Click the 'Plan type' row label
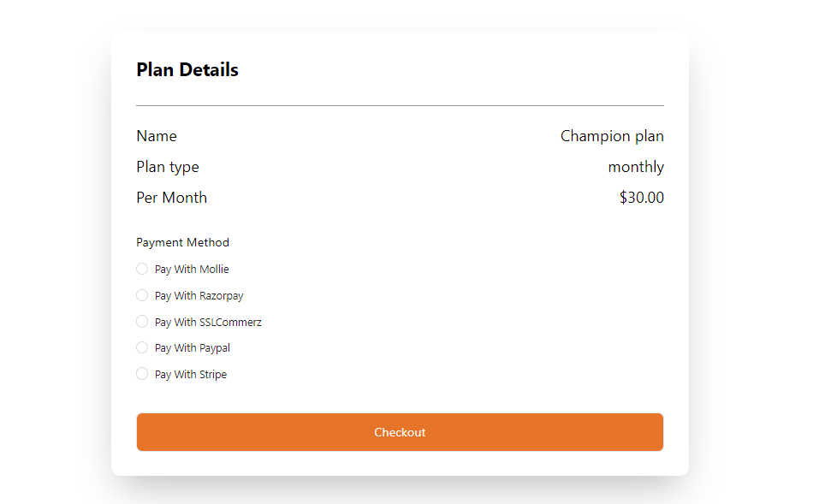This screenshot has height=504, width=831. tap(167, 167)
